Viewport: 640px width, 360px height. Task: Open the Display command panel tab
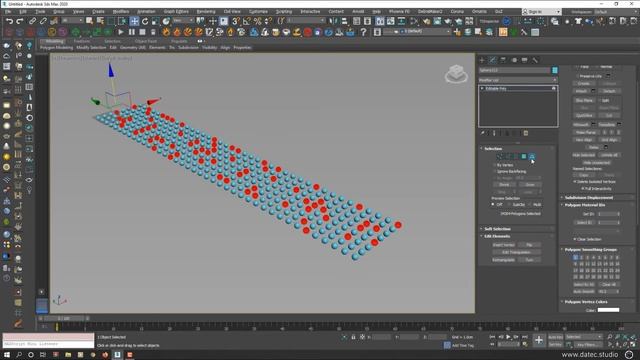pos(524,60)
